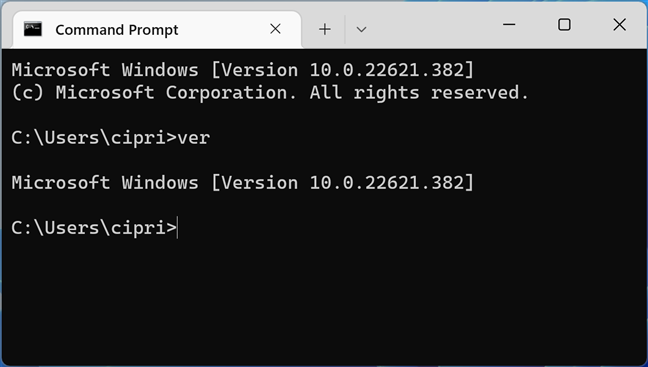Screen dimensions: 648x367
Task: Click '10.0.22621.382' in the top banner
Action: click(386, 70)
